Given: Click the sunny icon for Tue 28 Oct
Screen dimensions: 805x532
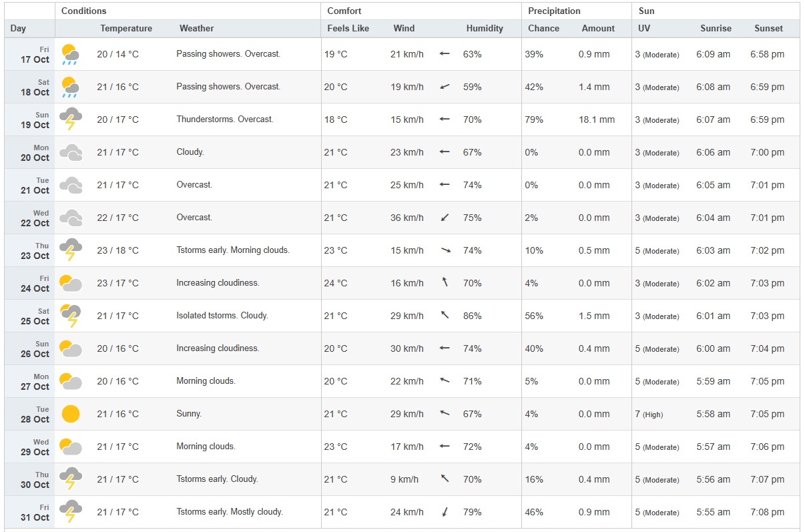Looking at the screenshot, I should [x=70, y=414].
